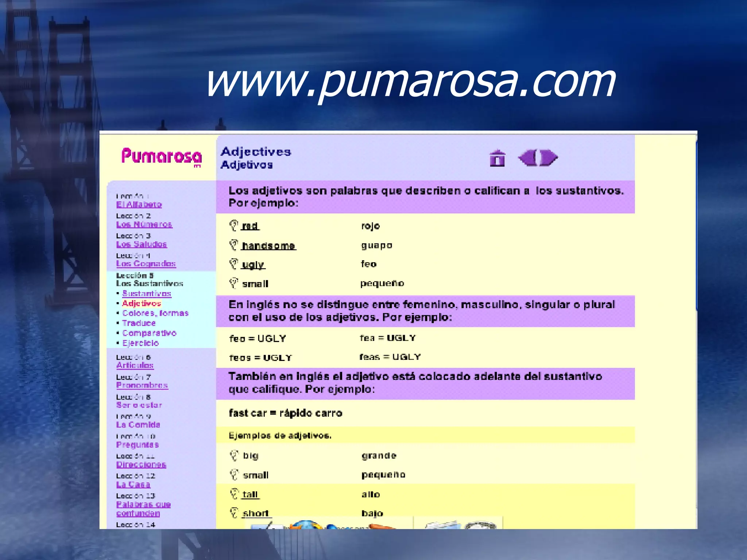Open lesson 'La Casa' in sidebar
This screenshot has width=747, height=560.
pyautogui.click(x=133, y=485)
